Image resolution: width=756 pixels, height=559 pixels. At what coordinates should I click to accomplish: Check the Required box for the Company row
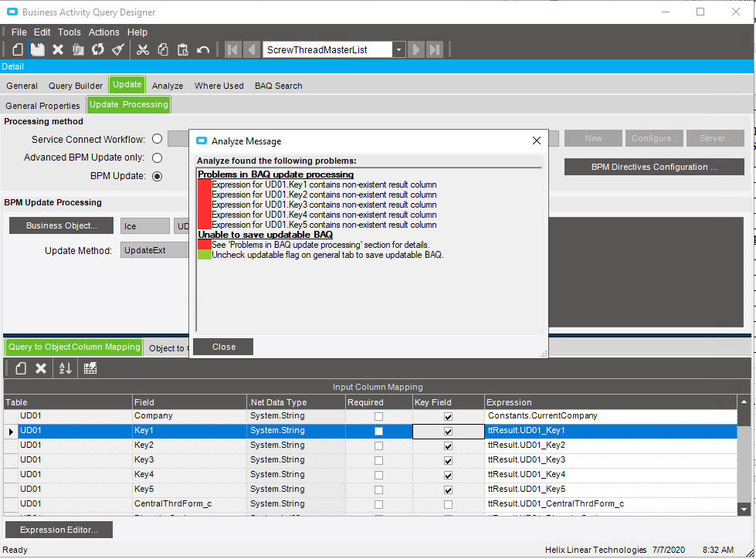click(x=378, y=416)
